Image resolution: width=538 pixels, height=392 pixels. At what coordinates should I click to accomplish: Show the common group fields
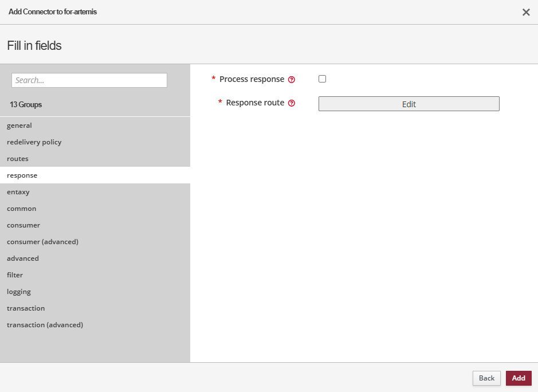[x=22, y=209]
